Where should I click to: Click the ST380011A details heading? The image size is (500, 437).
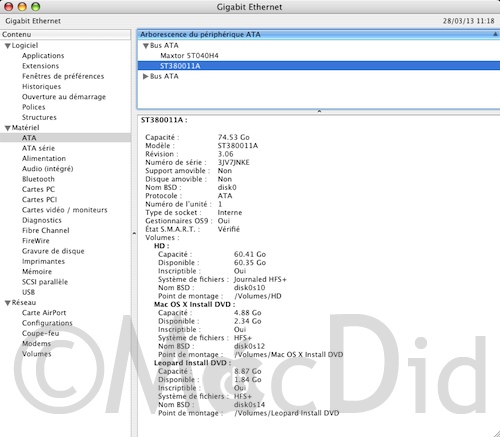[164, 120]
